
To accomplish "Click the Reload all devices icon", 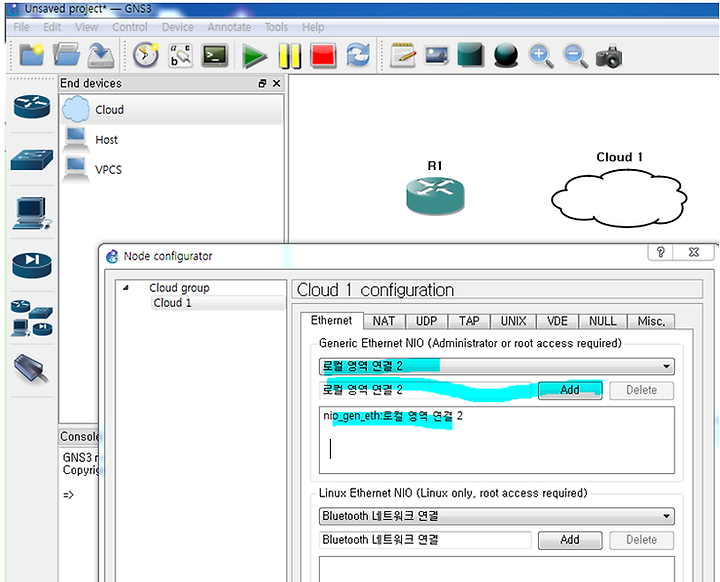I will [358, 55].
